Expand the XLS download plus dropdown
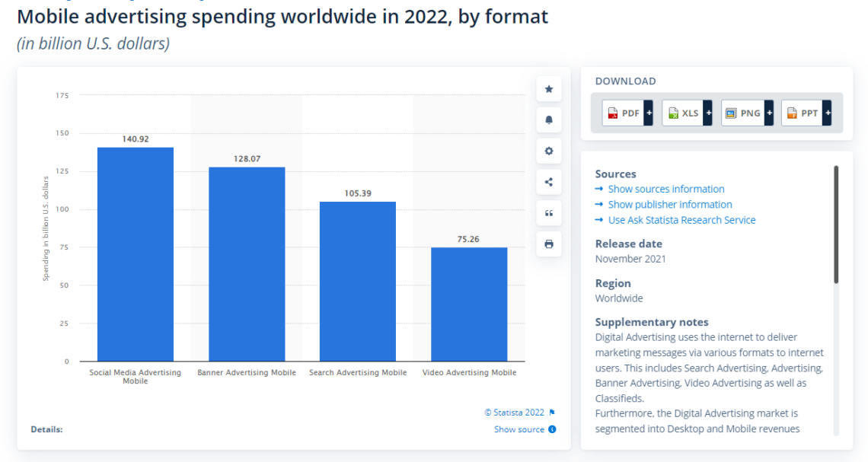868x462 pixels. click(708, 112)
